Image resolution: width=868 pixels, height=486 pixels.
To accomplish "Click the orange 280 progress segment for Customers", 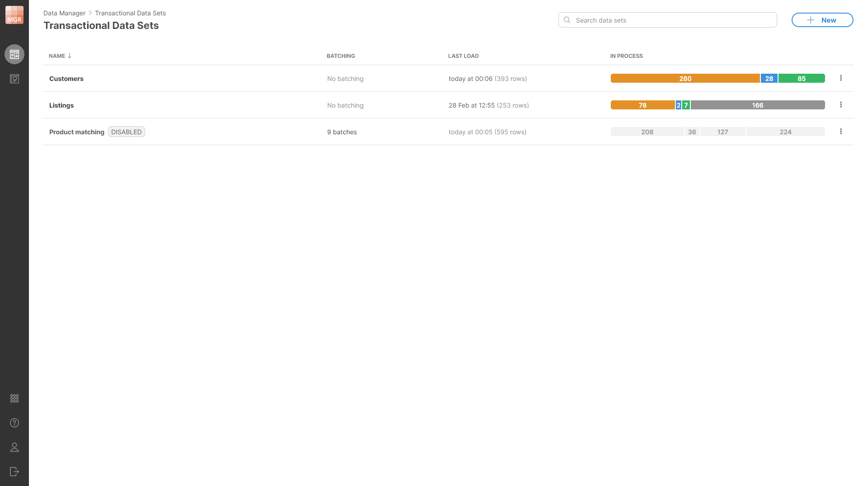I will (x=684, y=78).
